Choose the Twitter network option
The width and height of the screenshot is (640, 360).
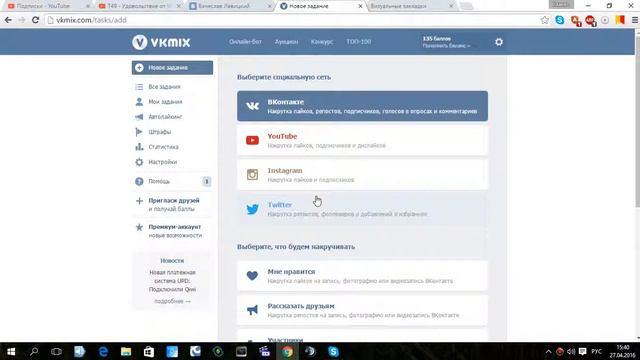click(362, 209)
